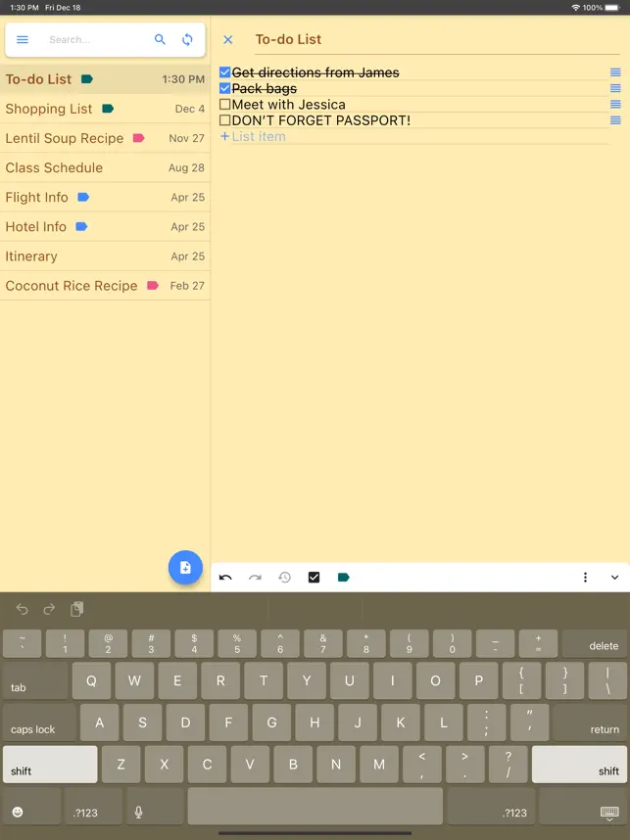Click reorder handle of 'Pack bags'
Viewport: 630px width, 840px height.
(x=615, y=88)
